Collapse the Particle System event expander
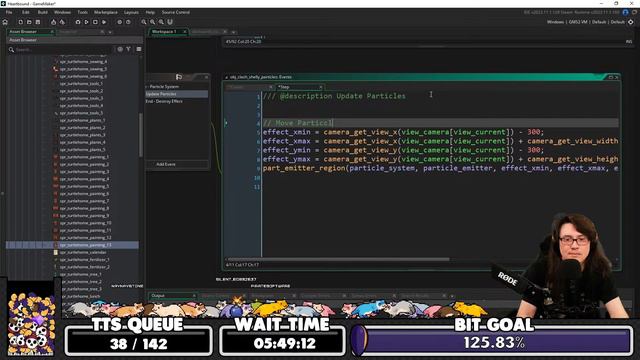 (147, 87)
